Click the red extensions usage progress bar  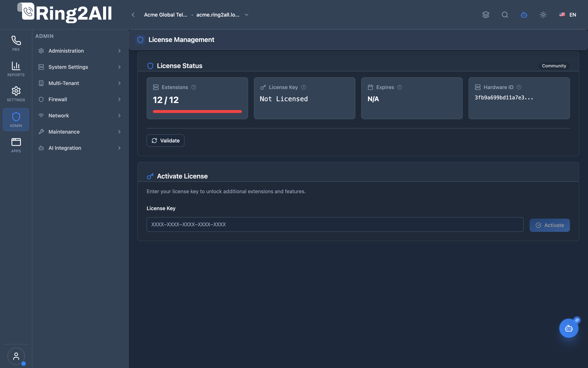[x=197, y=112]
